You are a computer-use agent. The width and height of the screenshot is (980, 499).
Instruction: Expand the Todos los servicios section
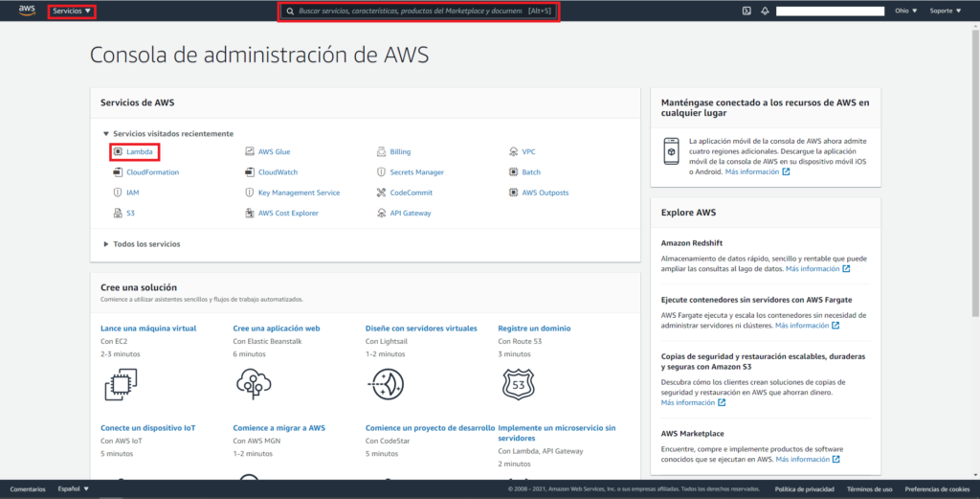click(x=145, y=244)
